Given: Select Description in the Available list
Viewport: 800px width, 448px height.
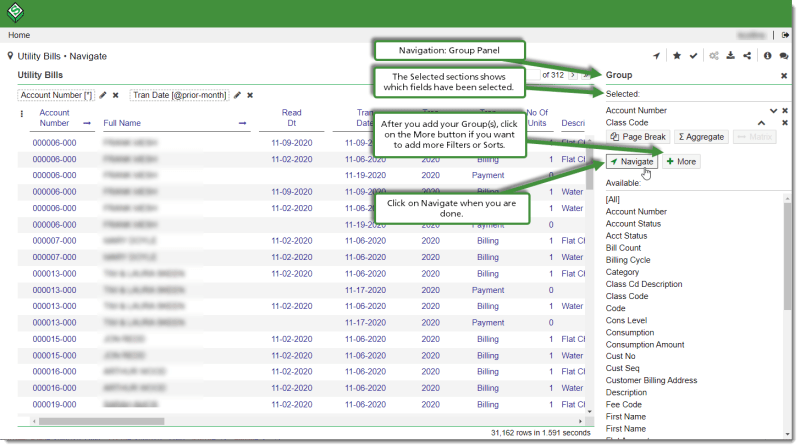Looking at the screenshot, I should click(x=627, y=392).
